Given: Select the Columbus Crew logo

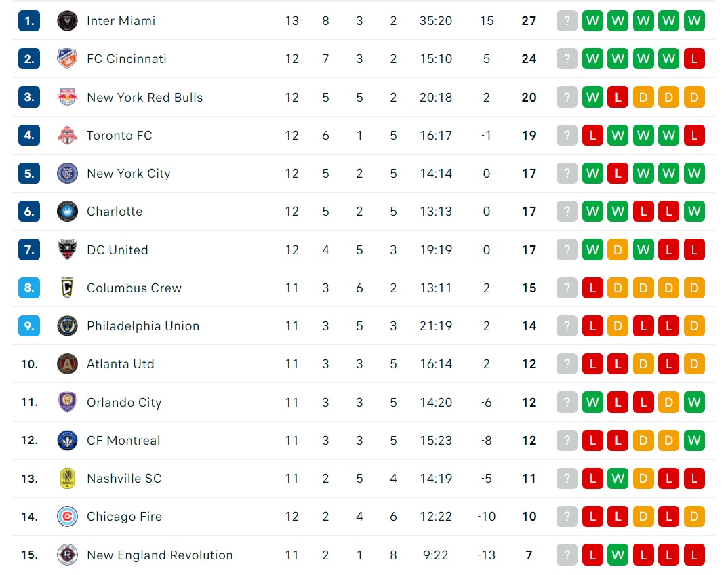Looking at the screenshot, I should click(67, 287).
